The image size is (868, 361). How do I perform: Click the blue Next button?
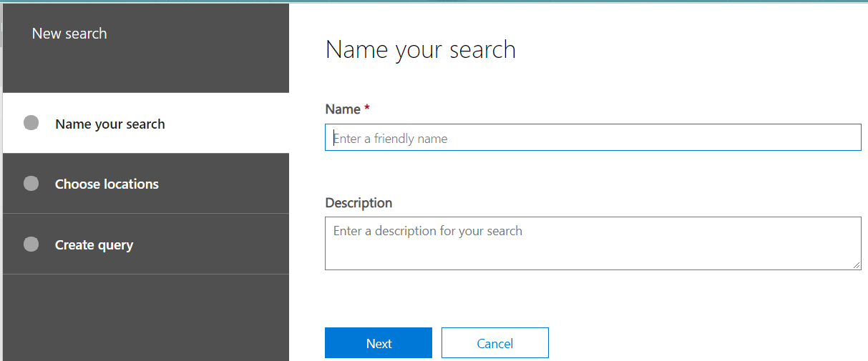[379, 343]
